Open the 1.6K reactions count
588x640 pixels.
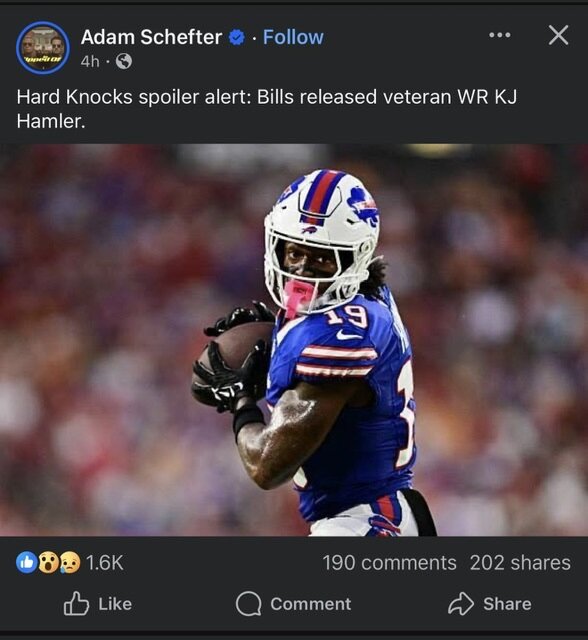105,563
